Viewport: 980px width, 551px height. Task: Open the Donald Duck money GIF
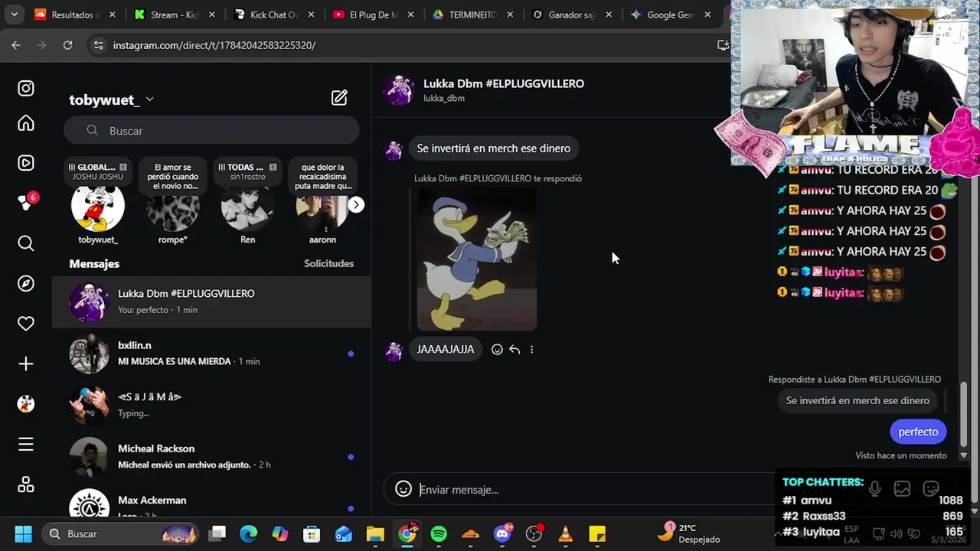476,259
